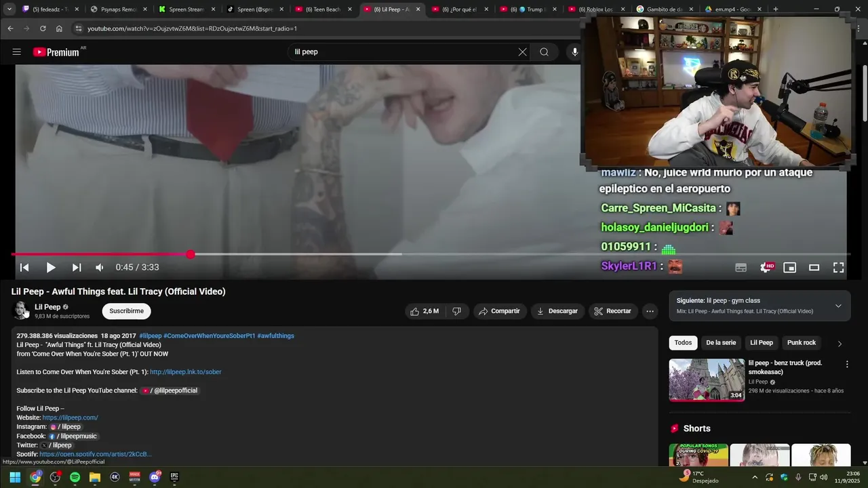Toggle theater mode on the player
This screenshot has height=488, width=868.
click(814, 268)
